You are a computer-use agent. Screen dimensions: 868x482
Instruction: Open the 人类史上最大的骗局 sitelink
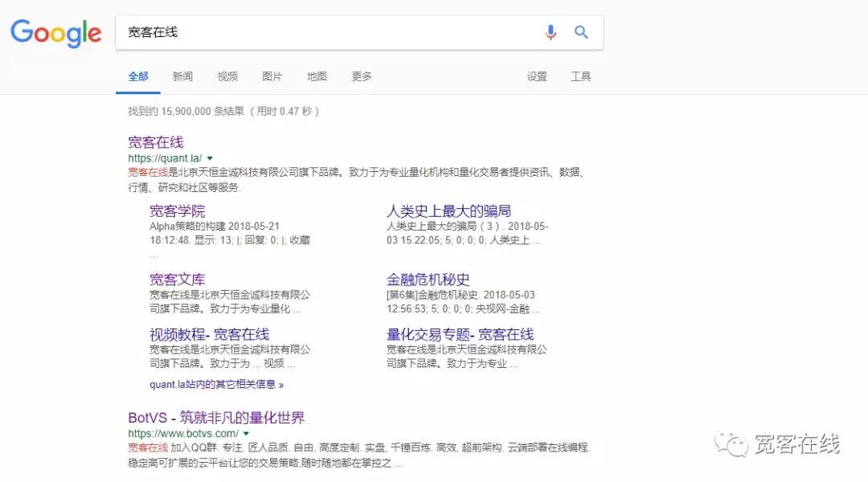448,211
